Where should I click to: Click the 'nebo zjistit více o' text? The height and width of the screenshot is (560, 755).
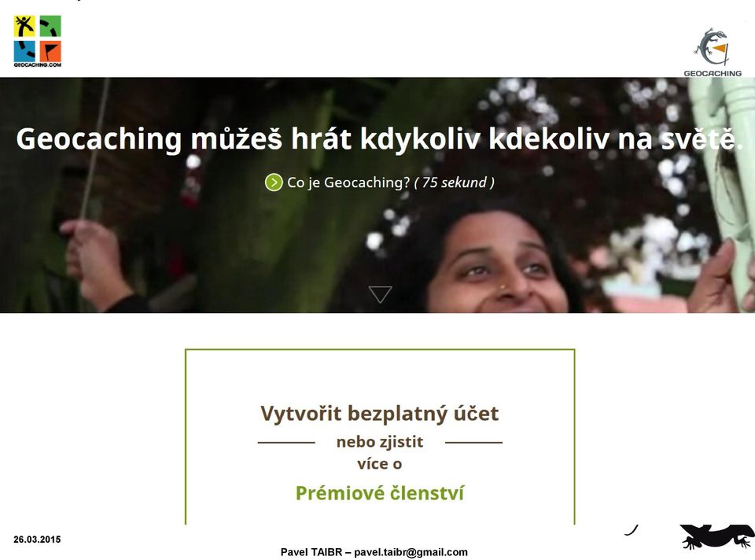[379, 452]
